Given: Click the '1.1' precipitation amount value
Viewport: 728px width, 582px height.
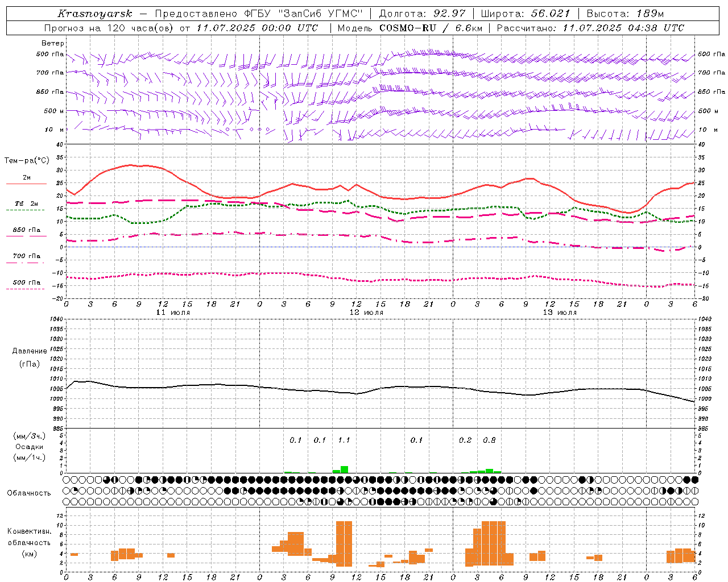Looking at the screenshot, I should tap(344, 440).
